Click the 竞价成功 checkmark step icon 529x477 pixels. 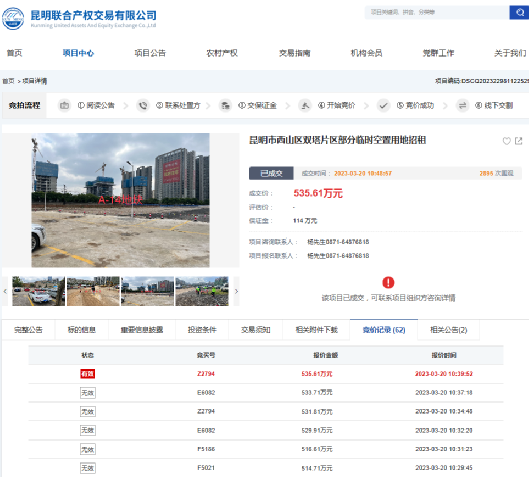pyautogui.click(x=383, y=106)
